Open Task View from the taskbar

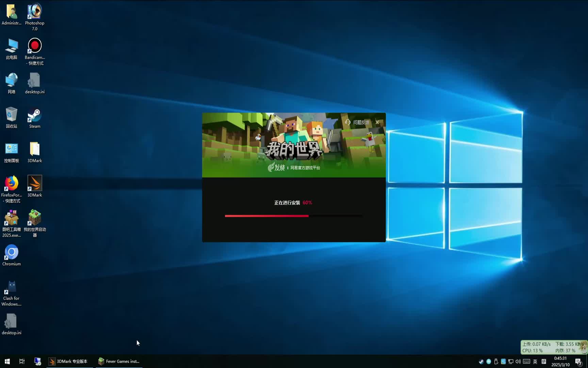click(22, 361)
